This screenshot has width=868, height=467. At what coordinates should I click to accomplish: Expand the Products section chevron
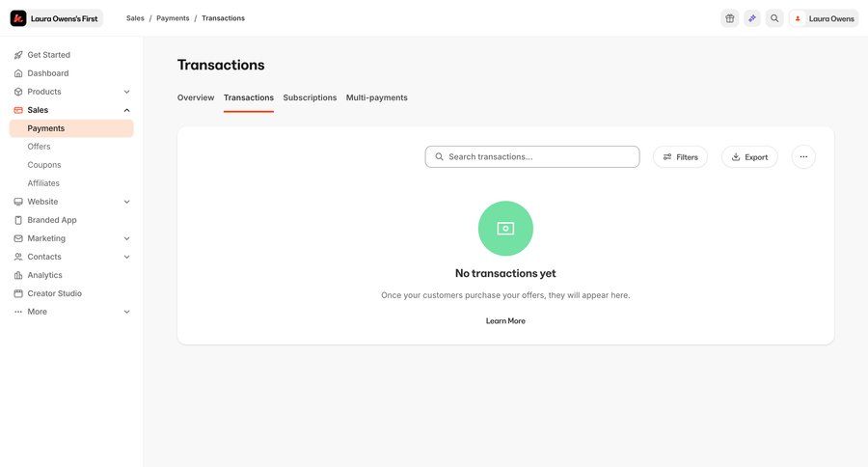[126, 92]
